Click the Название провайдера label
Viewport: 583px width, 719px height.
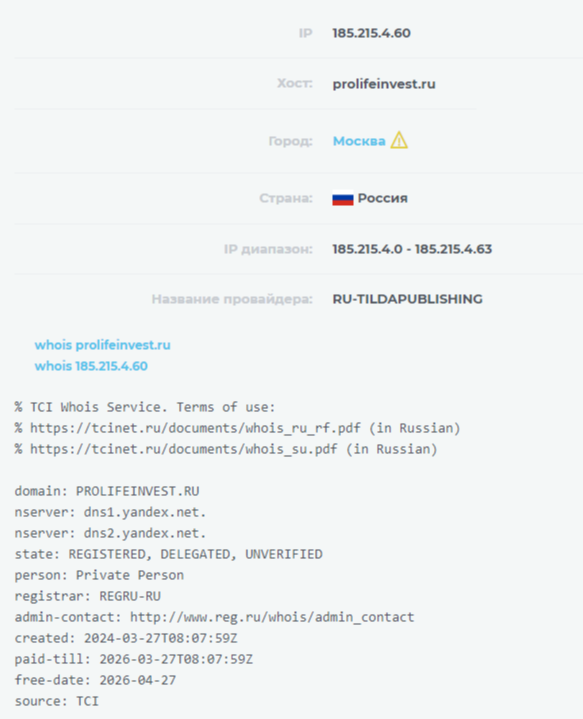(232, 299)
